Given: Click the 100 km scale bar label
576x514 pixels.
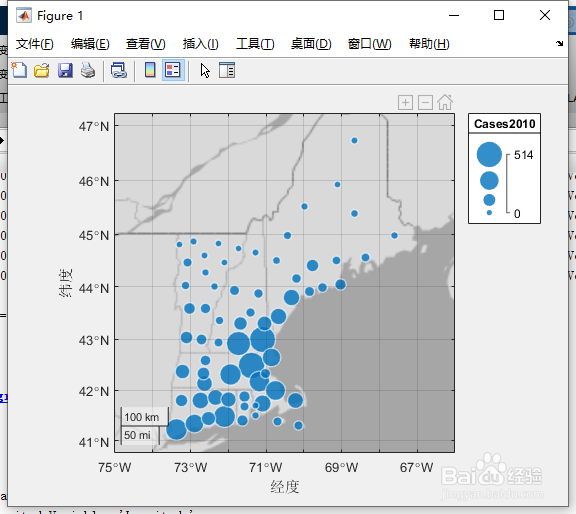Looking at the screenshot, I should pos(141,417).
